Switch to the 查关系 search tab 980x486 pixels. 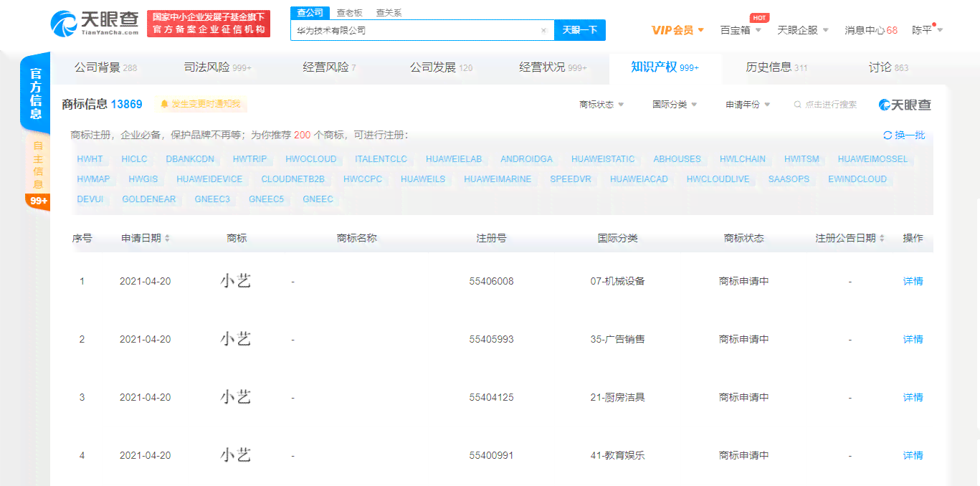coord(389,13)
